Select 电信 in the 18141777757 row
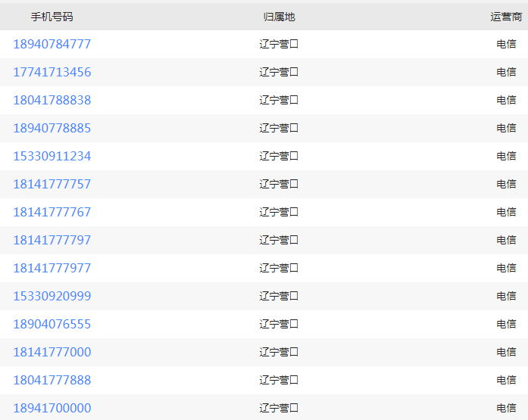Image resolution: width=528 pixels, height=420 pixels. point(506,184)
